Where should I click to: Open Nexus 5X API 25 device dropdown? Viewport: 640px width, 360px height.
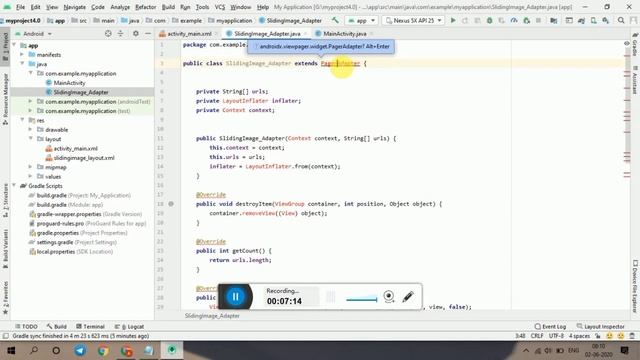coord(413,20)
